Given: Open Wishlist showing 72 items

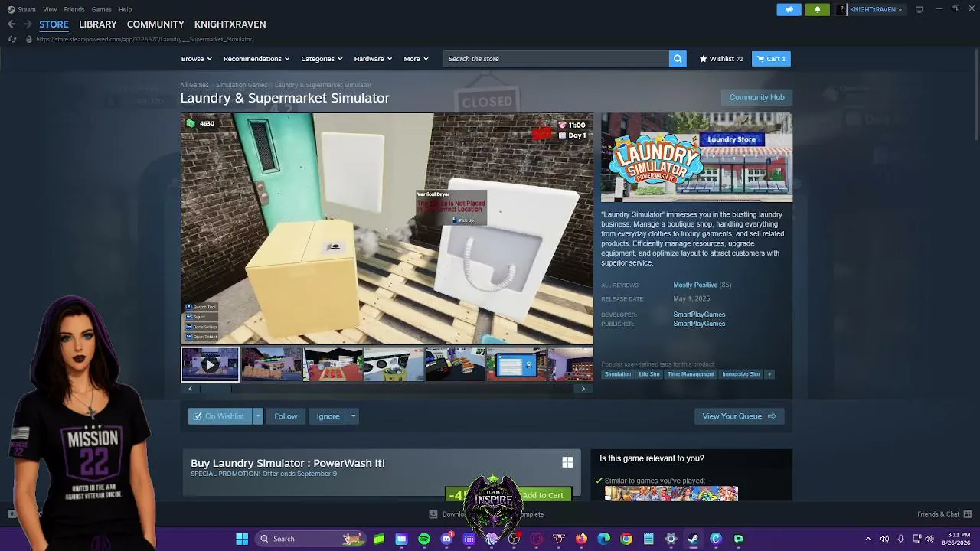Looking at the screenshot, I should tap(721, 59).
